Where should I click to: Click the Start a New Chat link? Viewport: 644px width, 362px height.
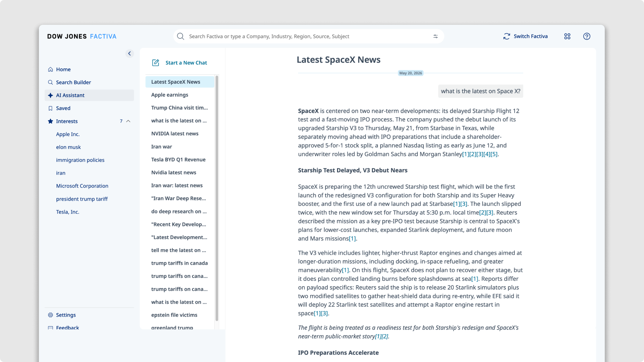(x=186, y=63)
